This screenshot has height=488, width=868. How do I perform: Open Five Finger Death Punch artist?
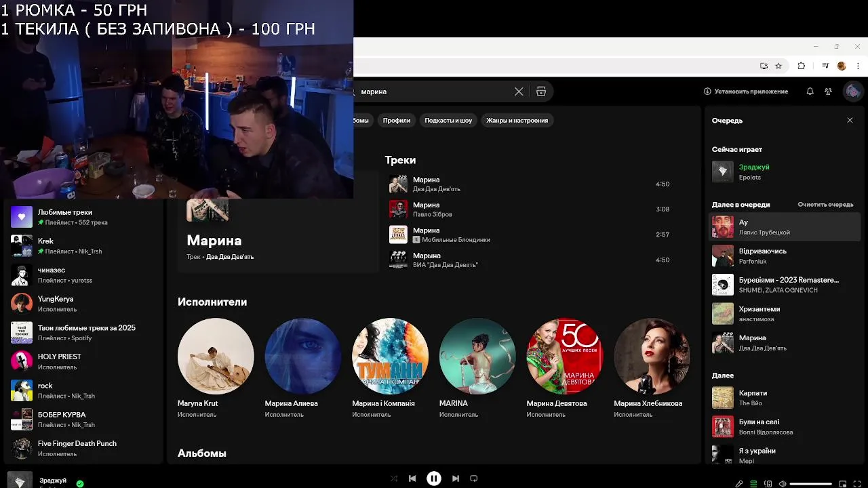[x=84, y=448]
